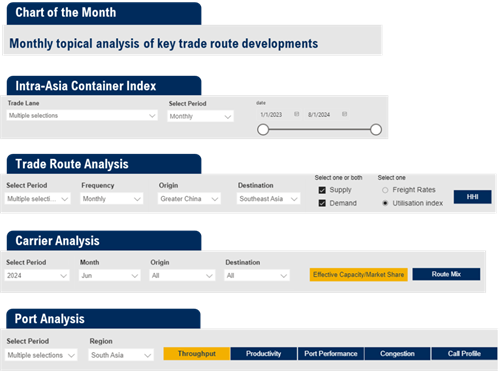Switch to the Congestion tab
Viewport: 500px width, 371px height.
[397, 354]
